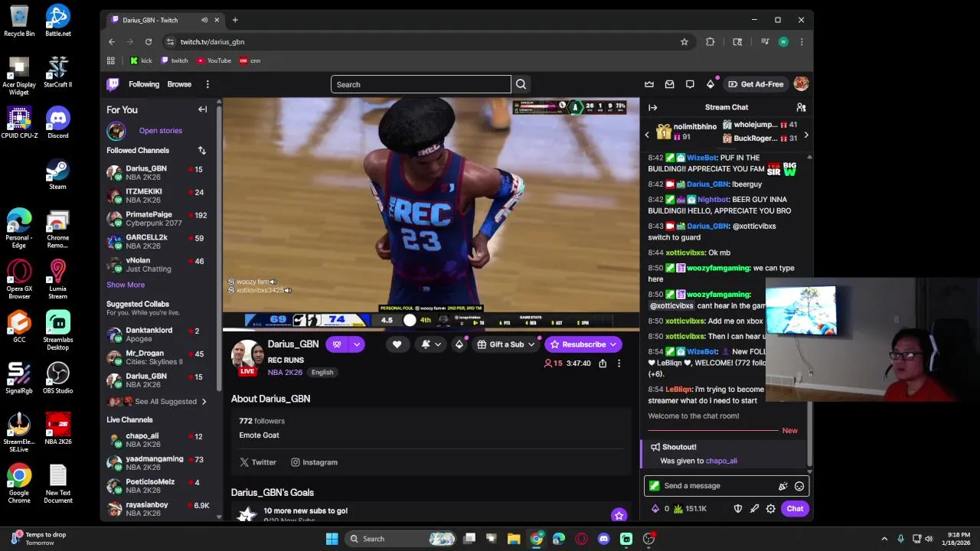Expand the arrow next to stream together button

tap(356, 344)
